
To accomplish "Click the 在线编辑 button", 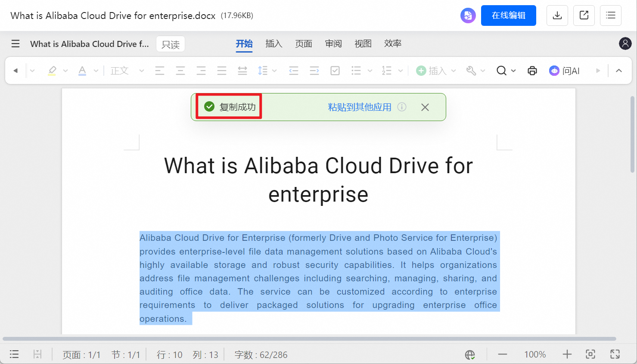I will pyautogui.click(x=509, y=16).
